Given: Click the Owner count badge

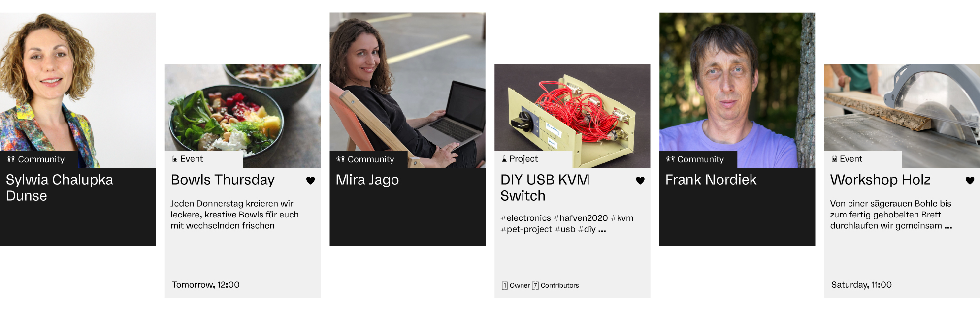Looking at the screenshot, I should tap(505, 286).
